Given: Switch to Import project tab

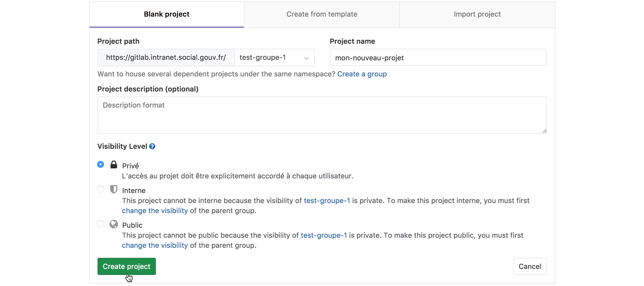Looking at the screenshot, I should coord(477,14).
